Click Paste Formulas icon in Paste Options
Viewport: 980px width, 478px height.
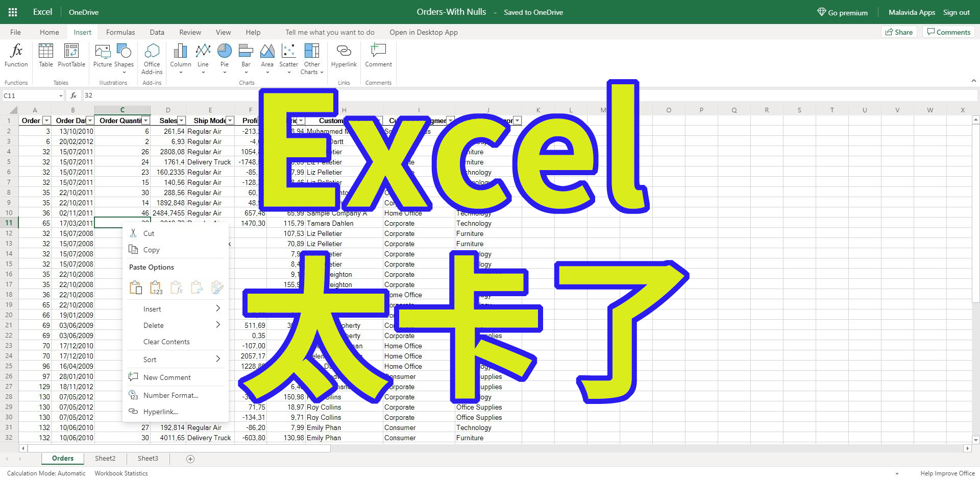pyautogui.click(x=177, y=288)
